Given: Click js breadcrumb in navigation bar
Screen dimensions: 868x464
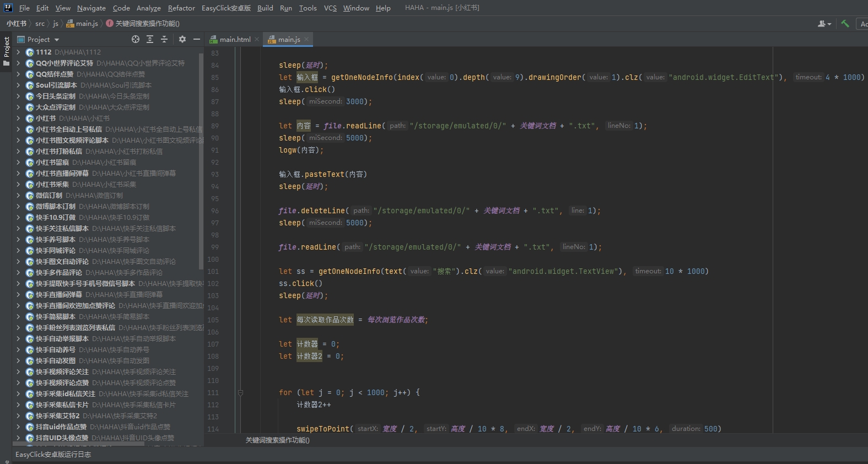Looking at the screenshot, I should coord(56,23).
